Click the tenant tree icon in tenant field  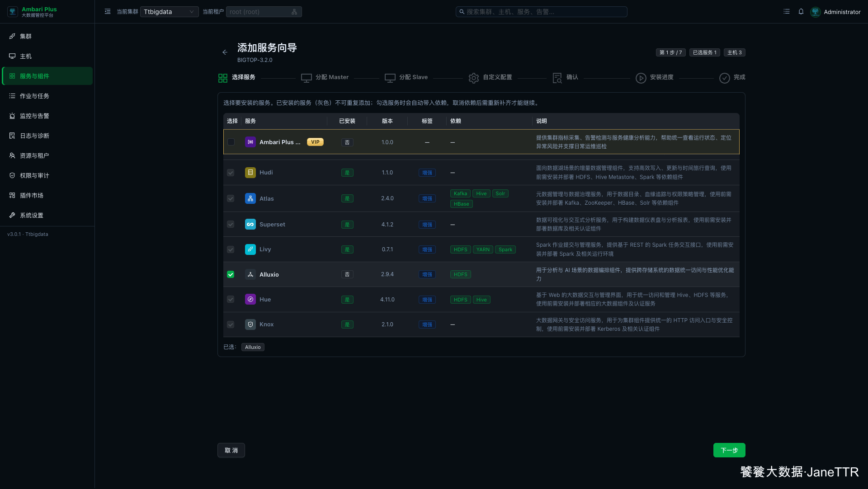pos(294,12)
